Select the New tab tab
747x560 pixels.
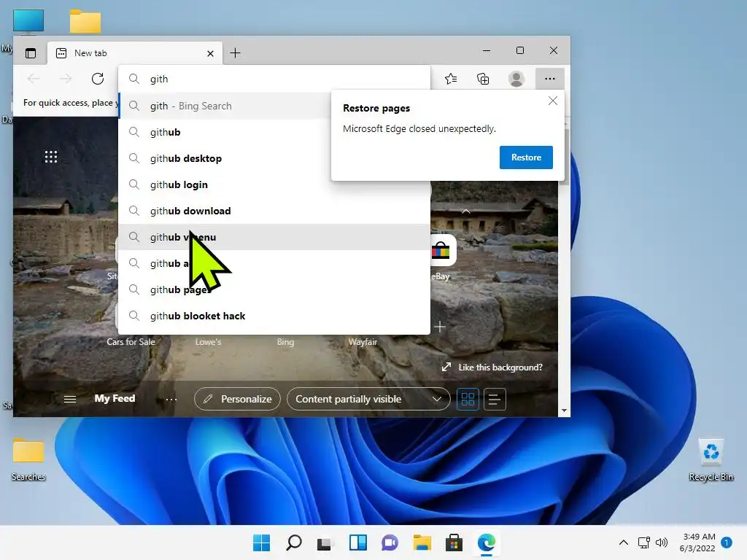tap(135, 52)
